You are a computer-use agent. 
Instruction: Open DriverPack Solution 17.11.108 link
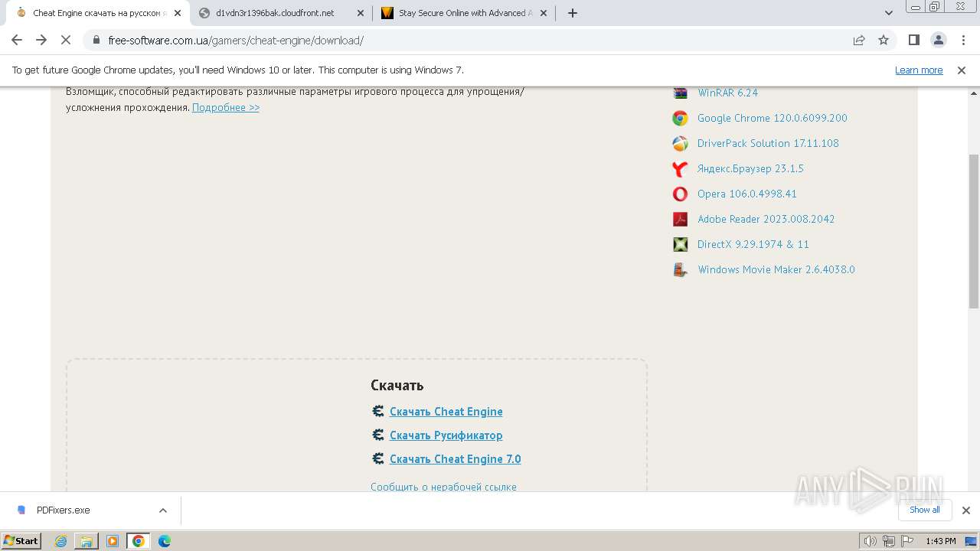click(768, 143)
